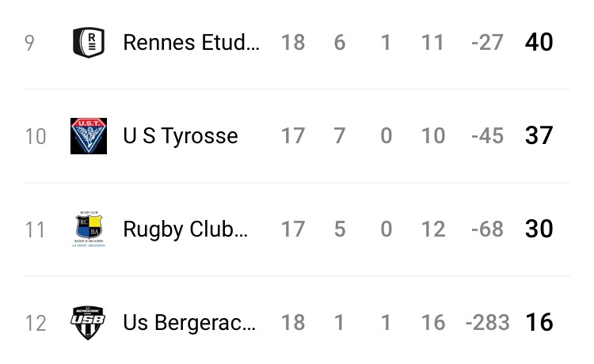Click the Rugby Club Bassin d'Arcachon logo
Viewport: 594px width, 364px height.
[x=89, y=229]
